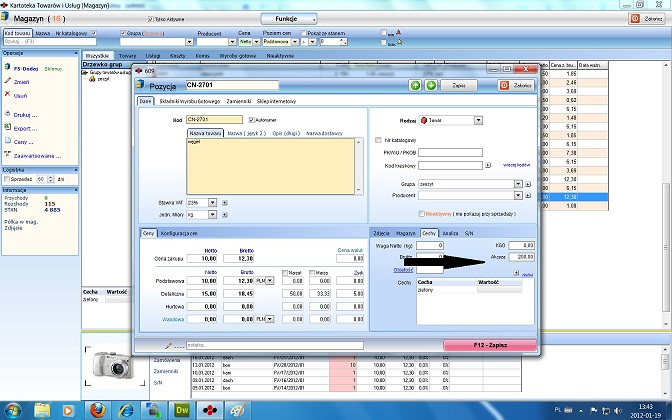The height and width of the screenshot is (420, 672).
Task: Click the Ceny document icon
Action: pyautogui.click(x=7, y=141)
